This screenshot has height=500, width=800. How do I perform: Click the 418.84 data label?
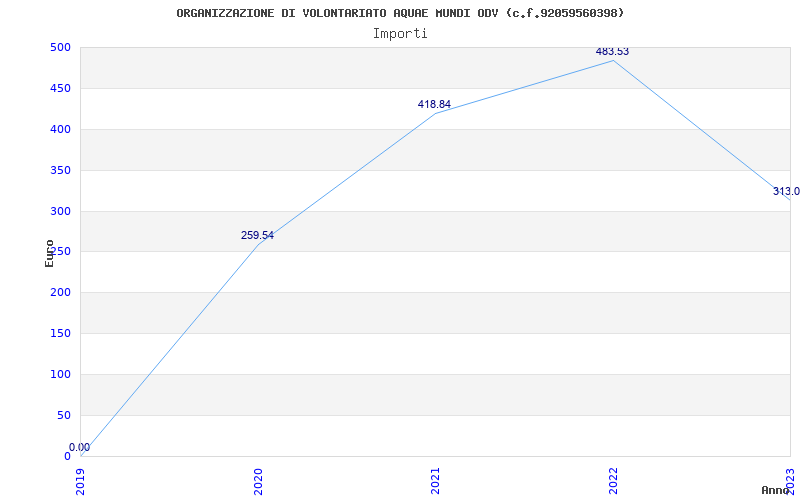pos(434,105)
